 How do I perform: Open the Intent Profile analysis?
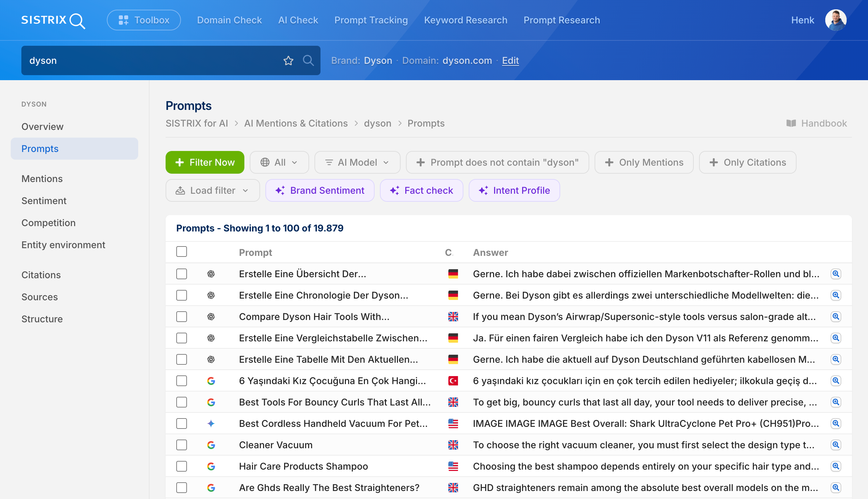514,191
